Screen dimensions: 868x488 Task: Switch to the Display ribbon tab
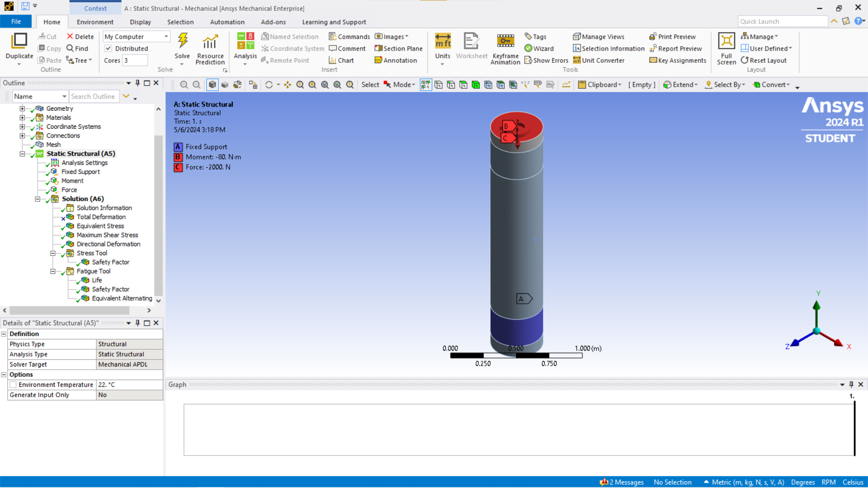click(140, 22)
